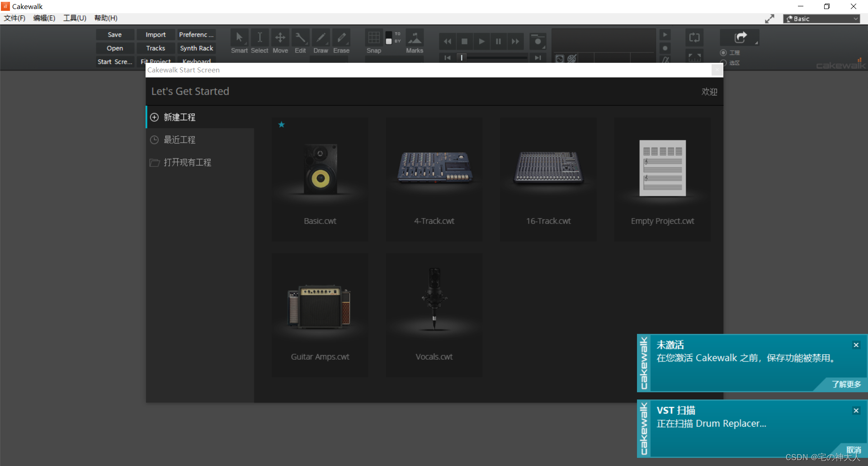Toggle the crossed-out palette icon
This screenshot has width=868, height=466.
572,59
